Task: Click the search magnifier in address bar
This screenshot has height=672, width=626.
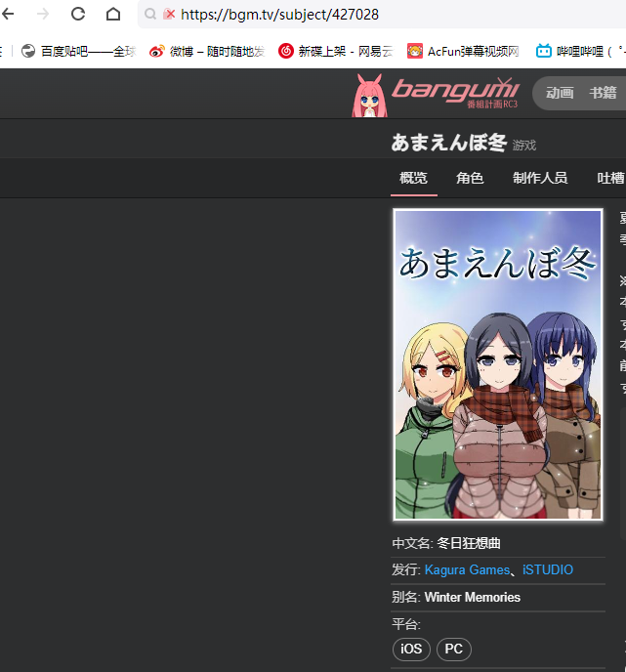Action: [x=150, y=14]
